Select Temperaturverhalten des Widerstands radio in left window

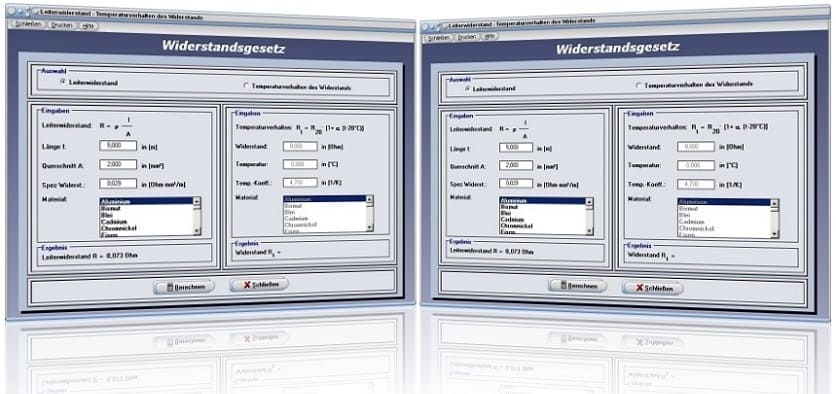(246, 86)
